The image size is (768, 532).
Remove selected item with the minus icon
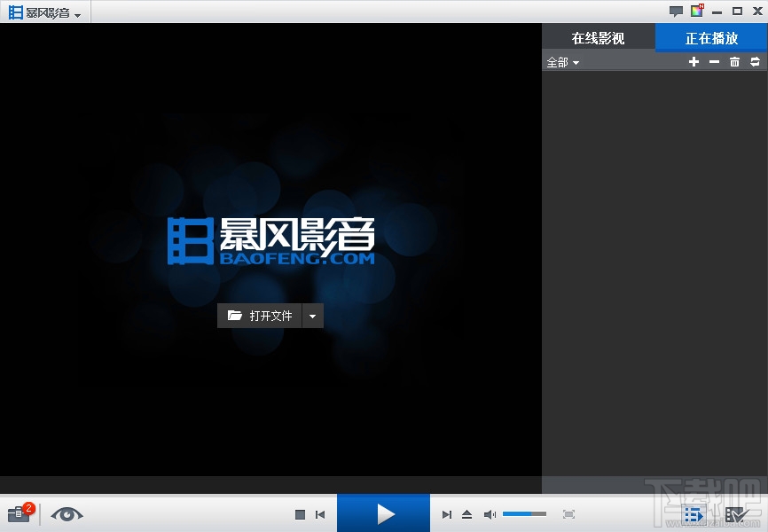tap(714, 62)
